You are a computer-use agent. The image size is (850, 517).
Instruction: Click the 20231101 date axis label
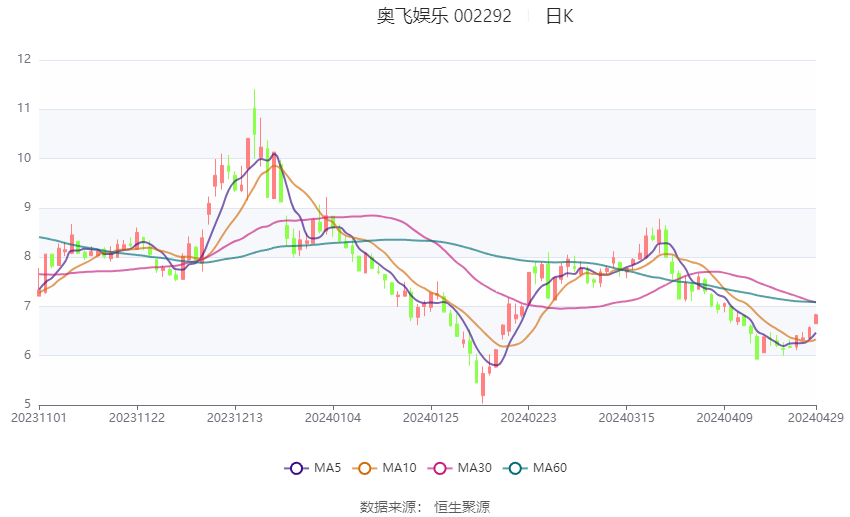point(39,418)
